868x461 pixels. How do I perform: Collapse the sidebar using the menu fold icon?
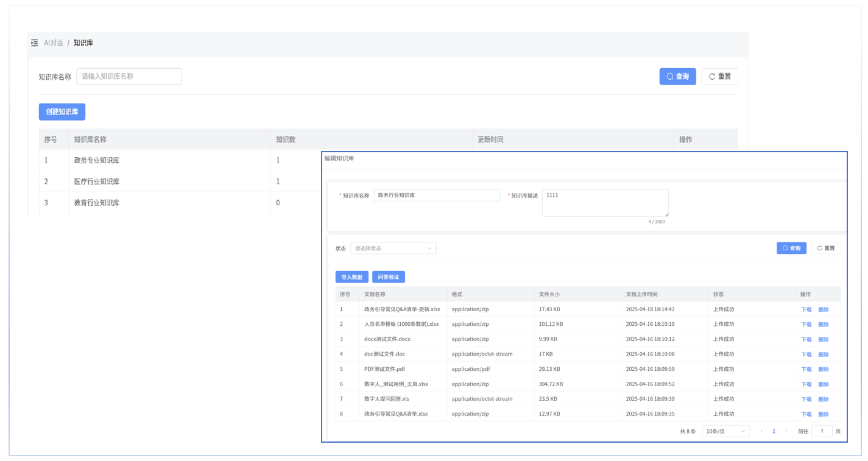pyautogui.click(x=35, y=43)
